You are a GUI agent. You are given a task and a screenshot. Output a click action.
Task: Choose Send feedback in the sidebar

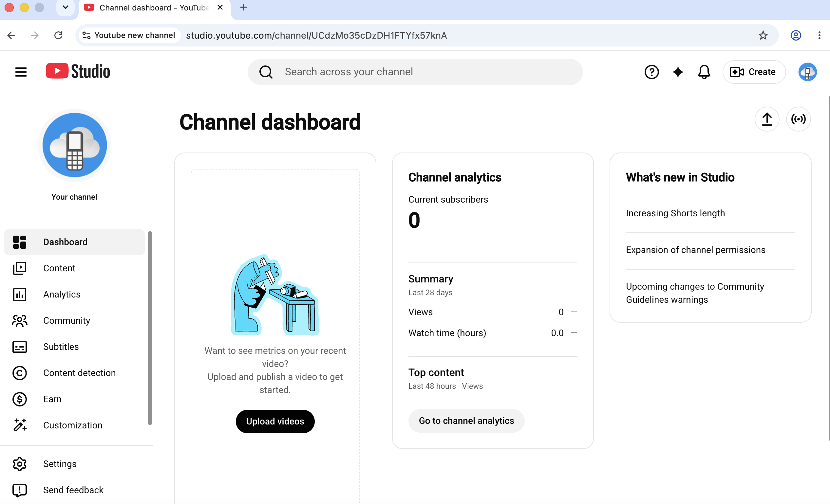click(x=74, y=491)
